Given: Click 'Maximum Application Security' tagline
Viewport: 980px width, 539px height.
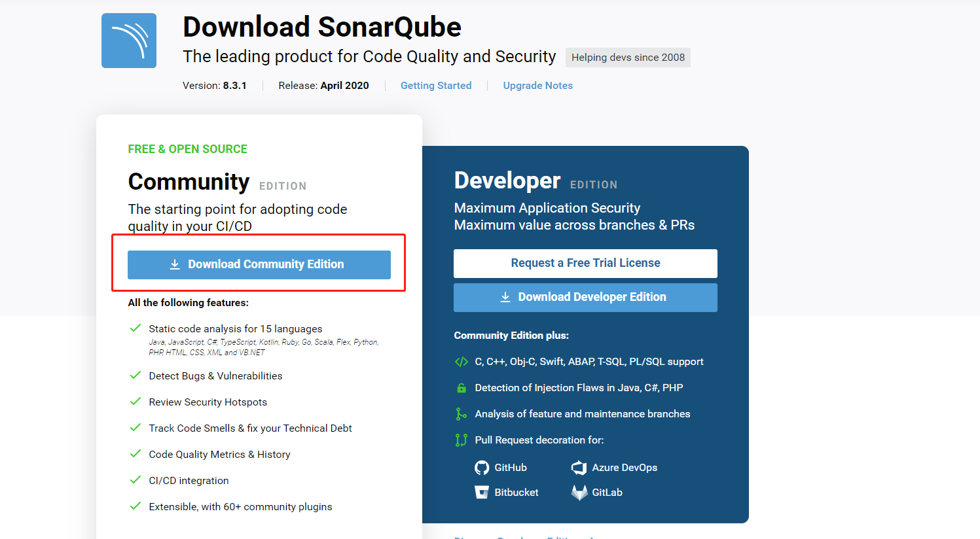Looking at the screenshot, I should click(x=547, y=208).
